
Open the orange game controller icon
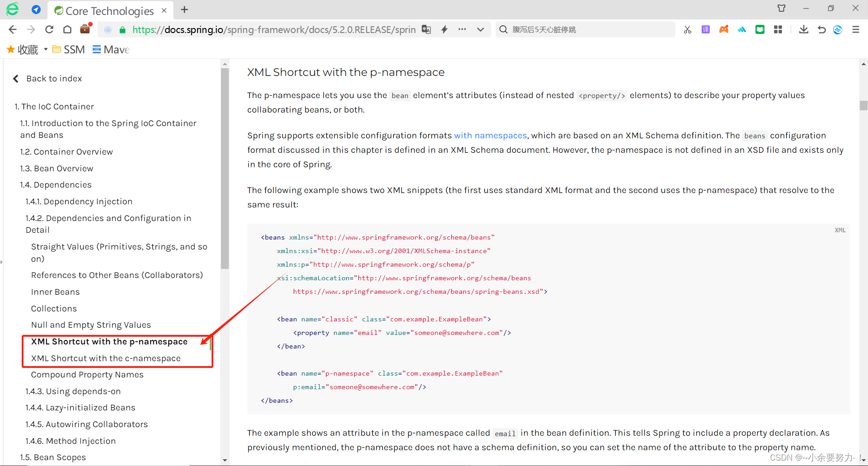pos(724,30)
